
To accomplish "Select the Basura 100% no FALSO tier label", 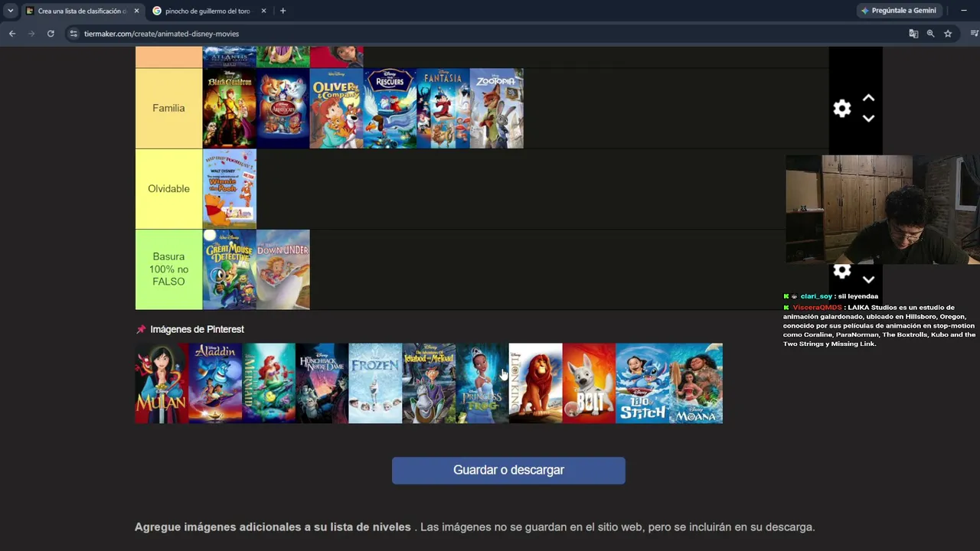I will point(168,269).
